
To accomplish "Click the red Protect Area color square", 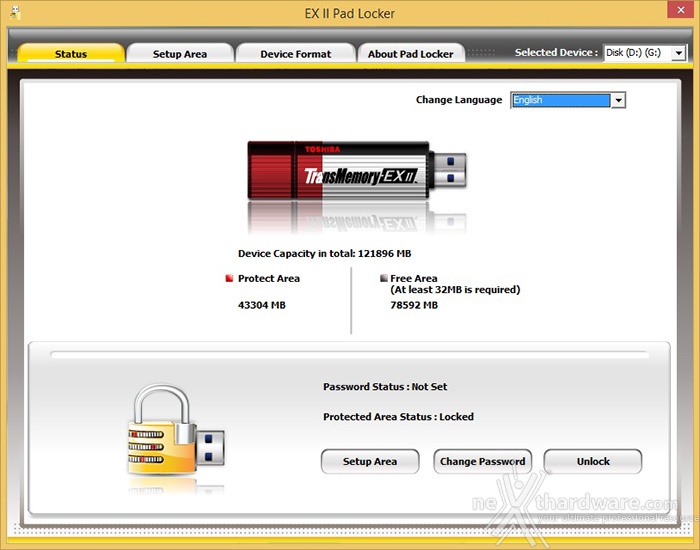I will click(x=229, y=279).
